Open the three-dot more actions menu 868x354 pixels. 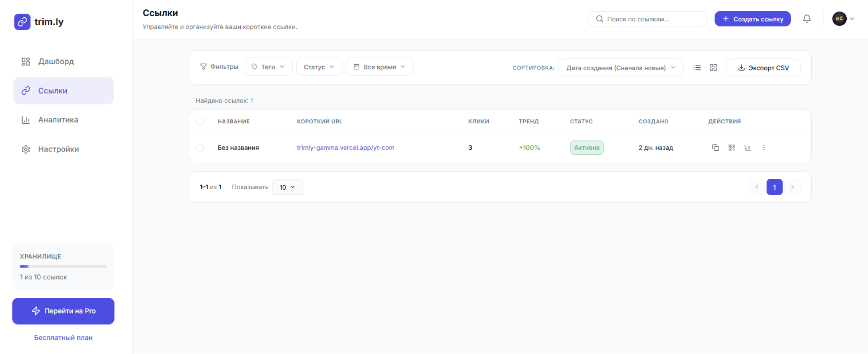(764, 147)
